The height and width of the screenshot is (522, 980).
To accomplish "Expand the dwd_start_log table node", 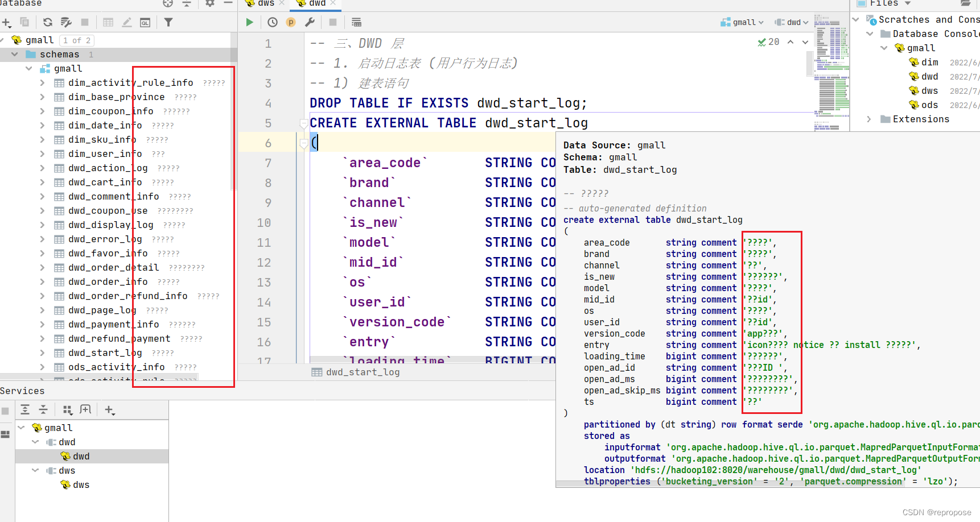I will click(43, 353).
